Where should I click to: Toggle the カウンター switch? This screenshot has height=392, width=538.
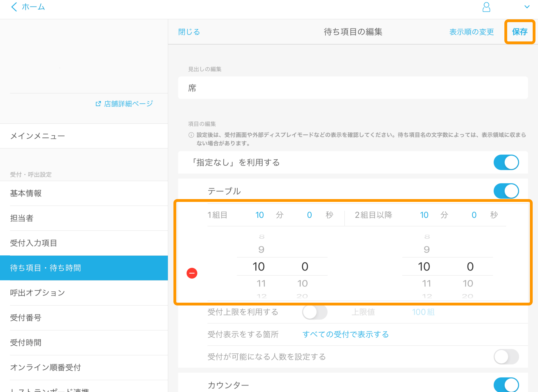[506, 385]
